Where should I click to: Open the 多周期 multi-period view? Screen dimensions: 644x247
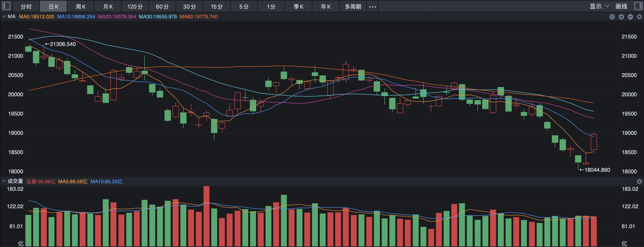[x=353, y=7]
